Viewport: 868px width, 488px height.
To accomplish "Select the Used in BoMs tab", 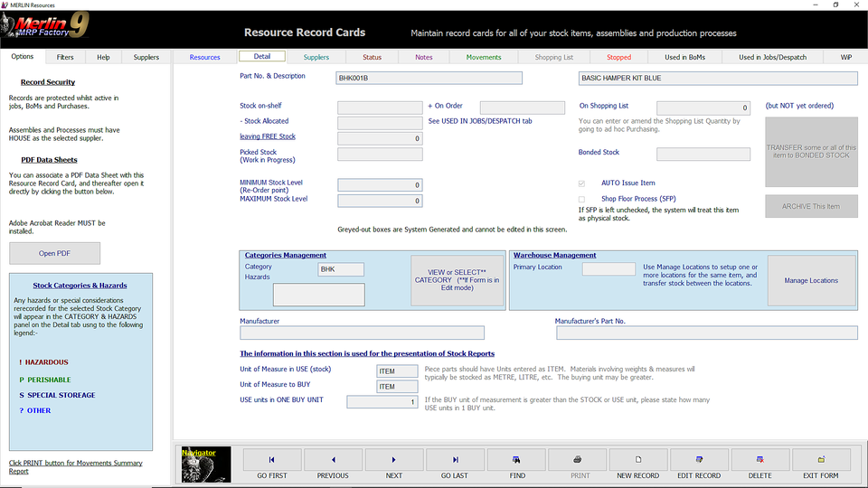I will point(684,57).
